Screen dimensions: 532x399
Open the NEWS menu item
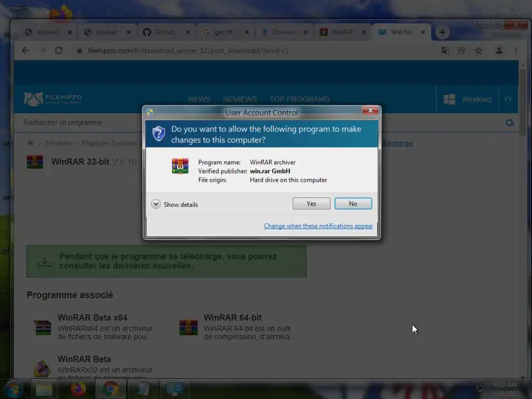click(x=199, y=99)
